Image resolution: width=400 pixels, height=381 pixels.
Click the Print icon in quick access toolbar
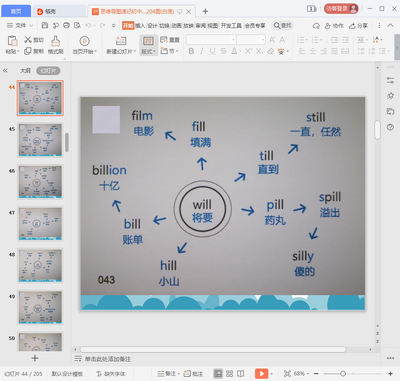pyautogui.click(x=66, y=25)
